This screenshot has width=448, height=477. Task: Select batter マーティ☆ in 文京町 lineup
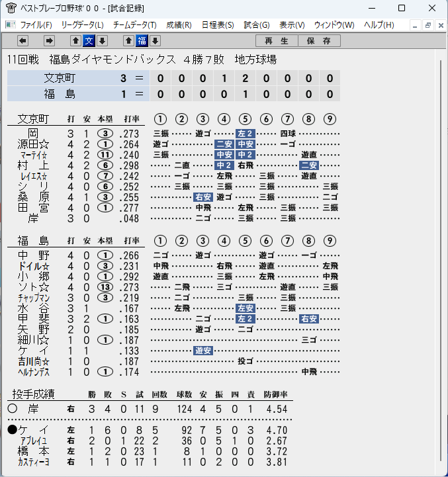pos(34,155)
